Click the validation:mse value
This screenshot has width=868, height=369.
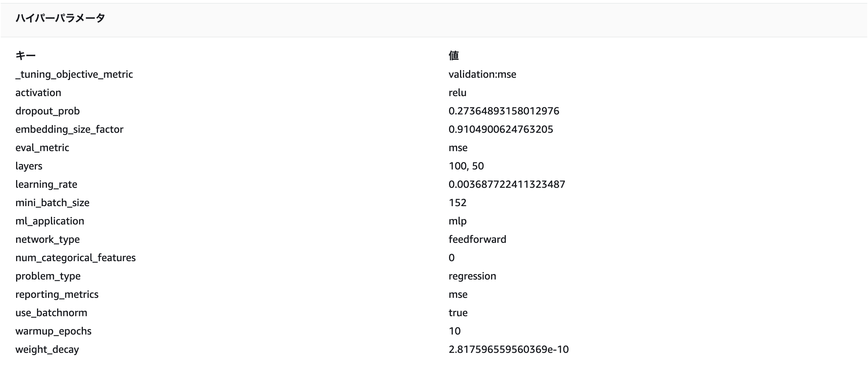click(x=482, y=74)
